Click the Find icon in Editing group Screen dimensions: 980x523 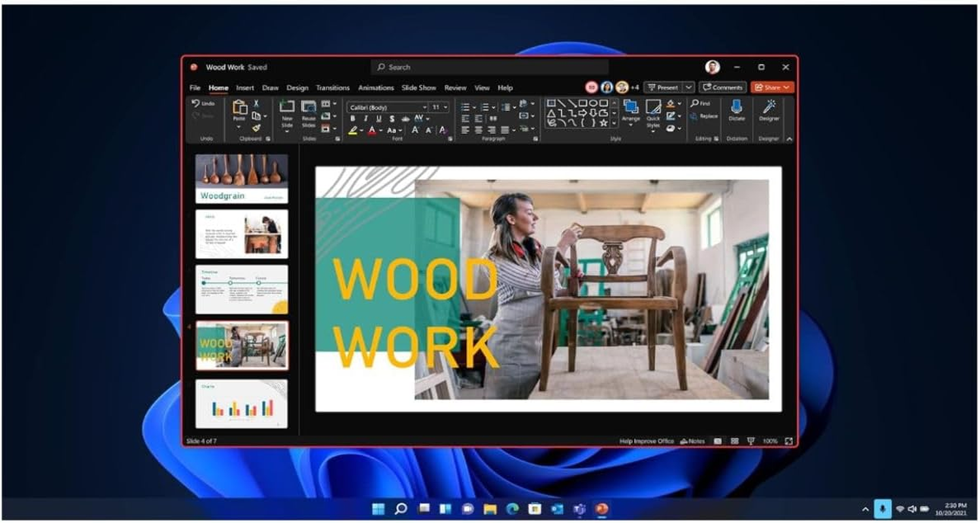pyautogui.click(x=695, y=103)
